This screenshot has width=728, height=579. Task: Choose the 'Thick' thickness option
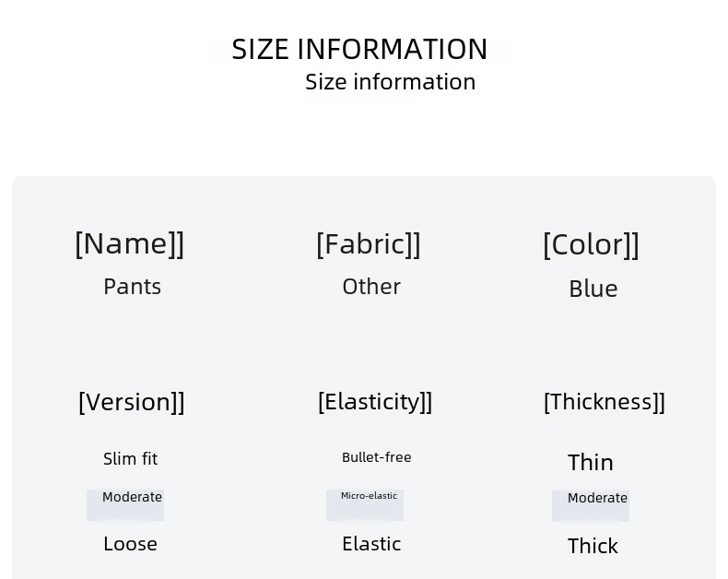tap(593, 546)
